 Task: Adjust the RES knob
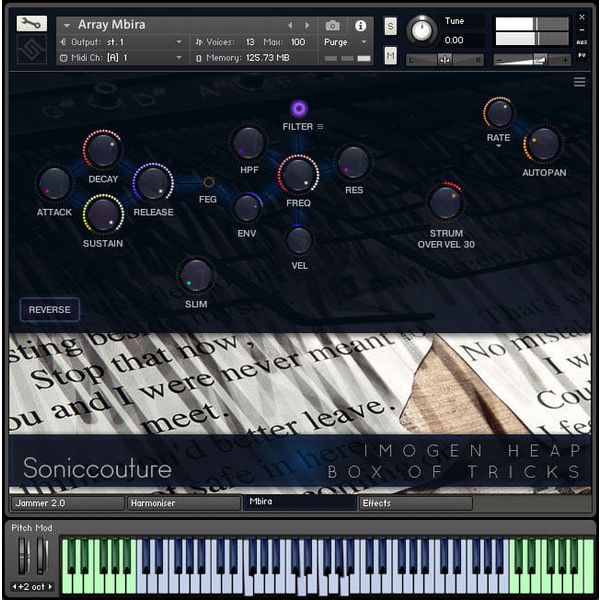pyautogui.click(x=353, y=162)
